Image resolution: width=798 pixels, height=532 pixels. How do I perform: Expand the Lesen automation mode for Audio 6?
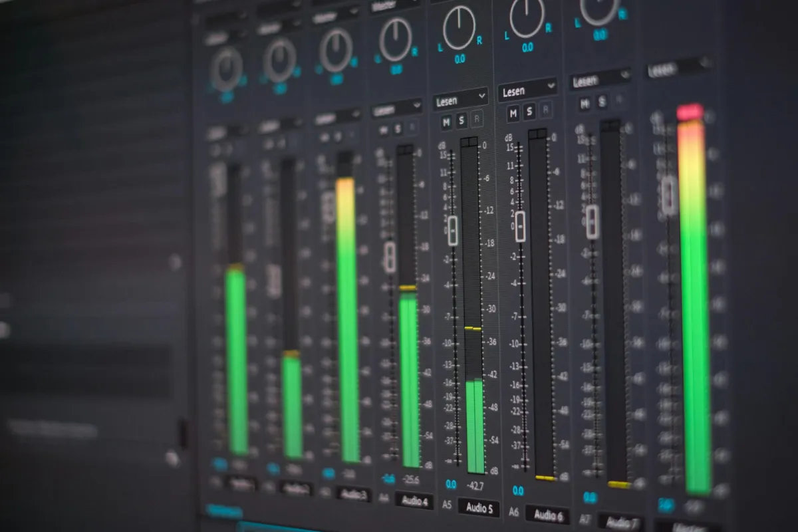(527, 90)
